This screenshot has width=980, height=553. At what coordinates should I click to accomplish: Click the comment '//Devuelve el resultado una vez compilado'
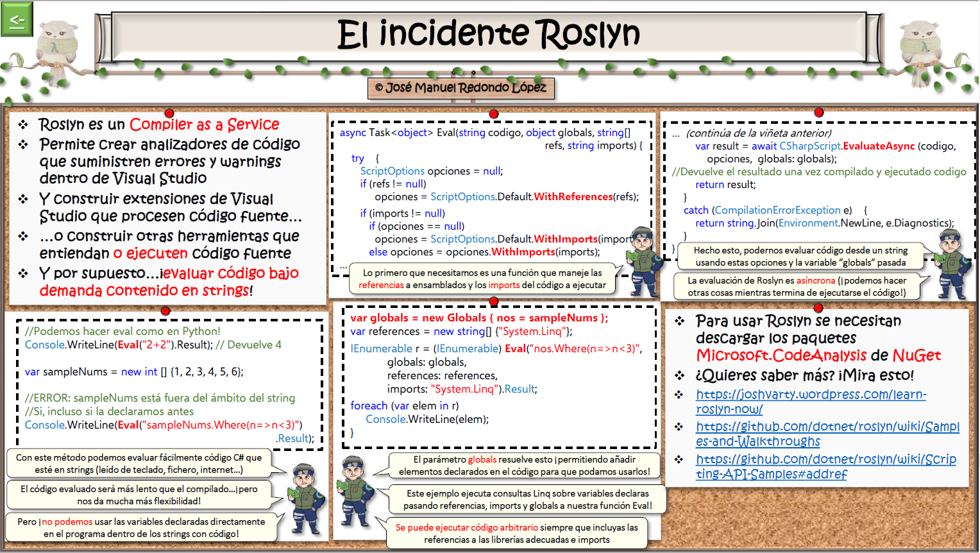(819, 172)
